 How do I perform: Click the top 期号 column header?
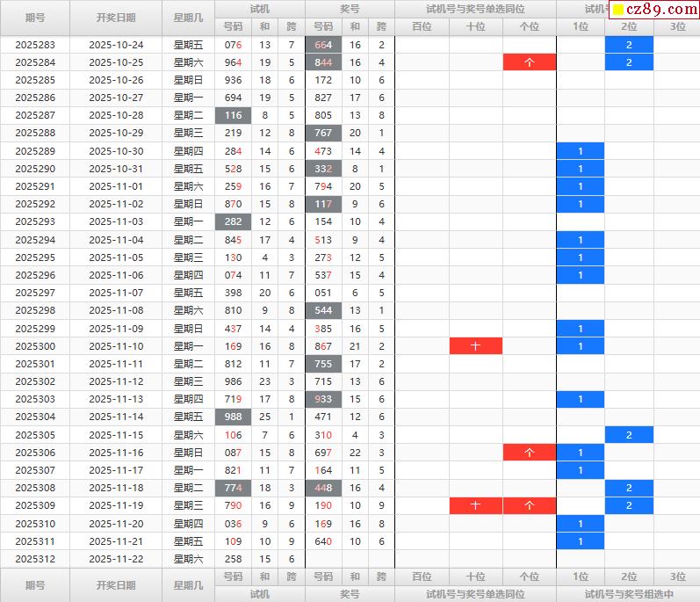(x=35, y=18)
